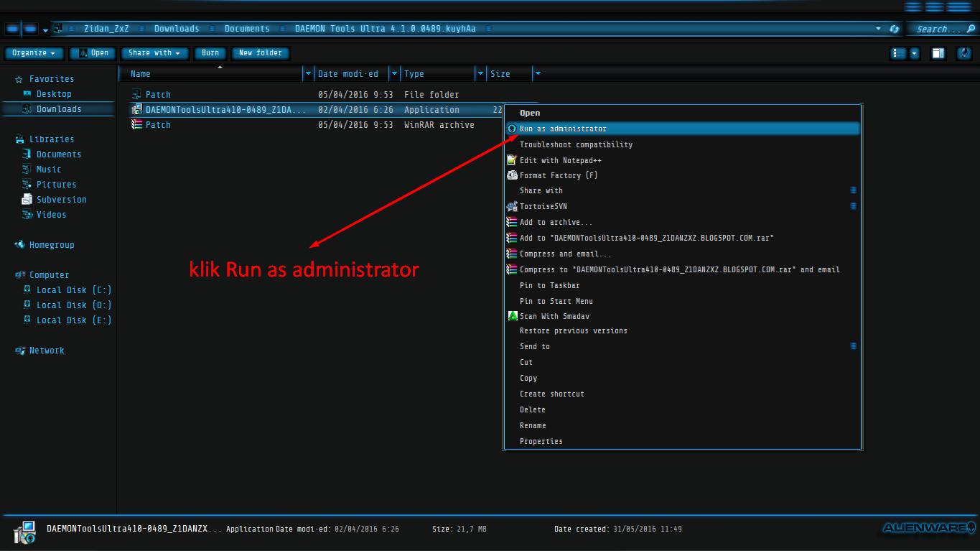Open the Name column filter dropdown

click(x=309, y=73)
